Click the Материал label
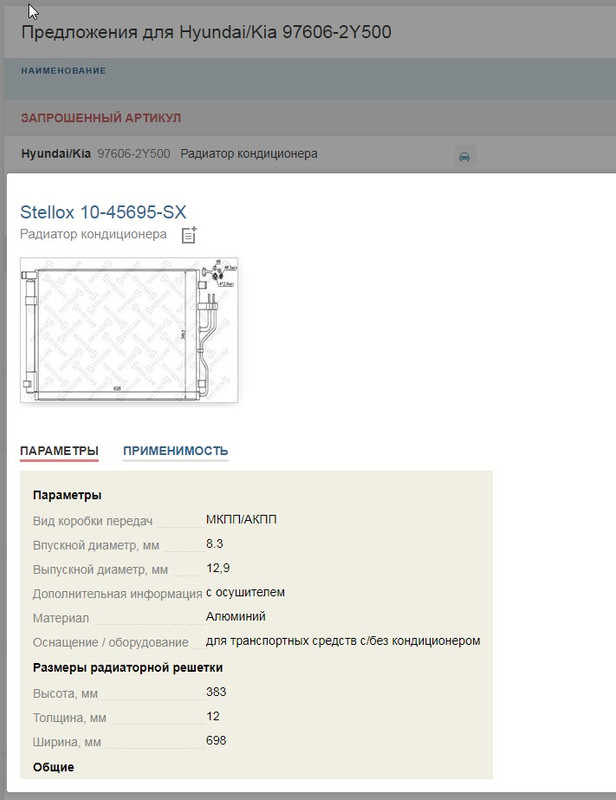 [61, 618]
